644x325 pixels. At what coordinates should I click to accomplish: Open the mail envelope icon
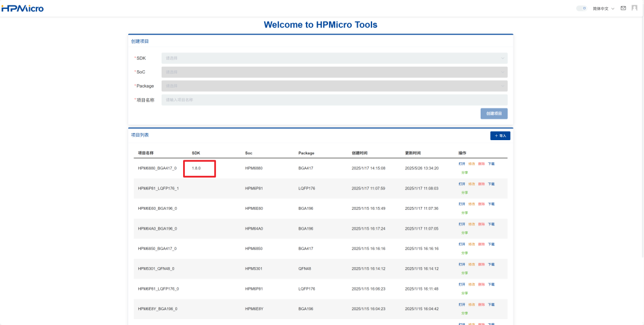pyautogui.click(x=623, y=8)
